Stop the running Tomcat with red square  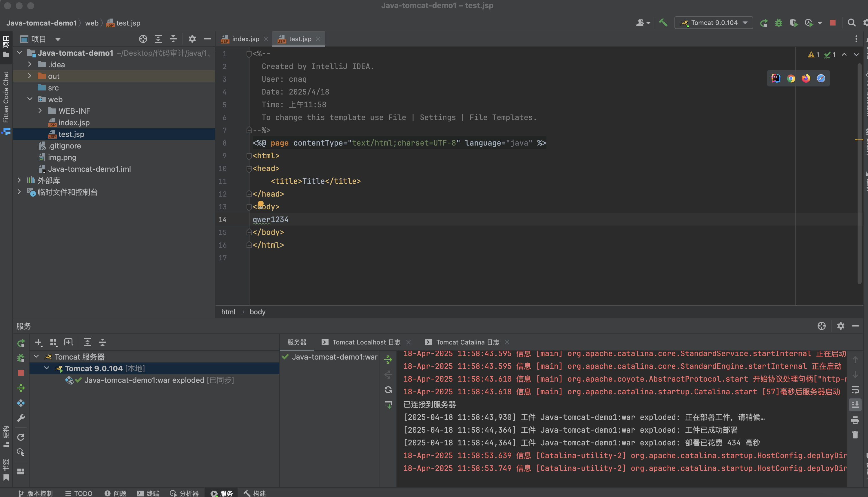point(833,23)
